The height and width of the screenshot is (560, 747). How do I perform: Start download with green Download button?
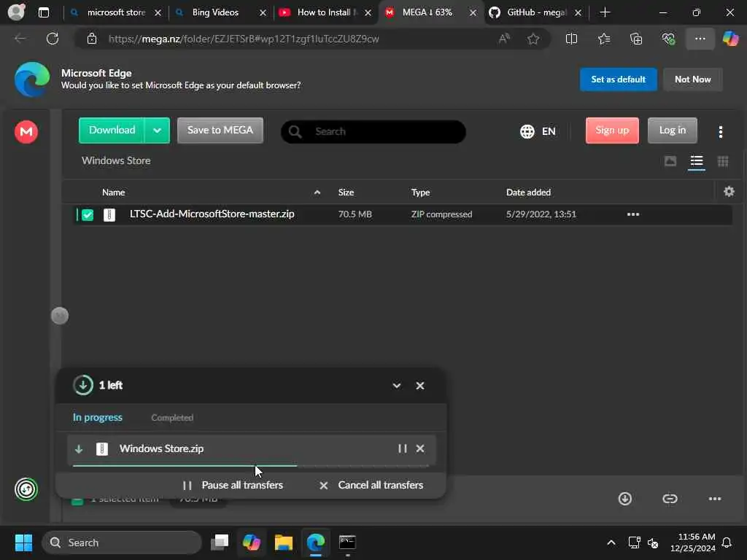click(112, 130)
